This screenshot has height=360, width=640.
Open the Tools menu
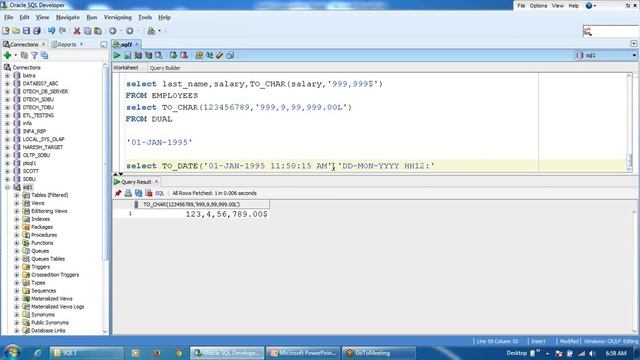(145, 18)
